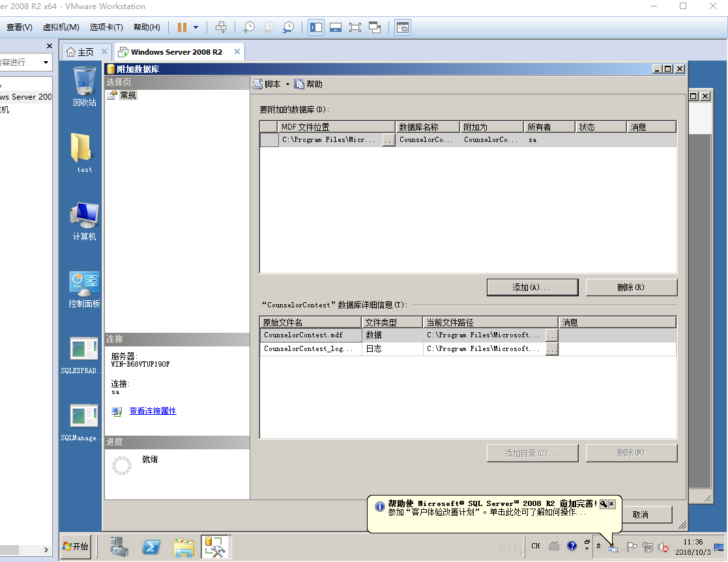
Task: Open the 帮助(H) menu
Action: [x=147, y=27]
